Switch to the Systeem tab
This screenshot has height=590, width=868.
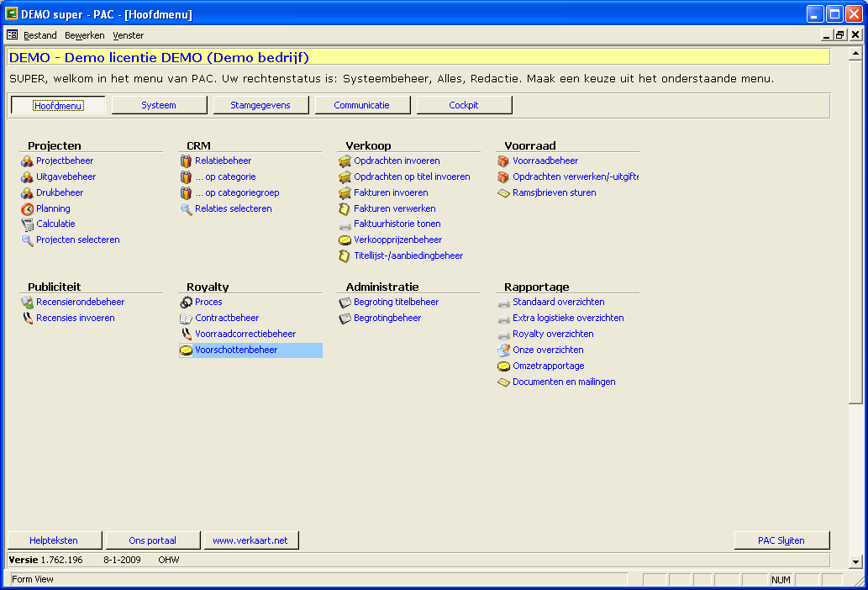click(159, 105)
